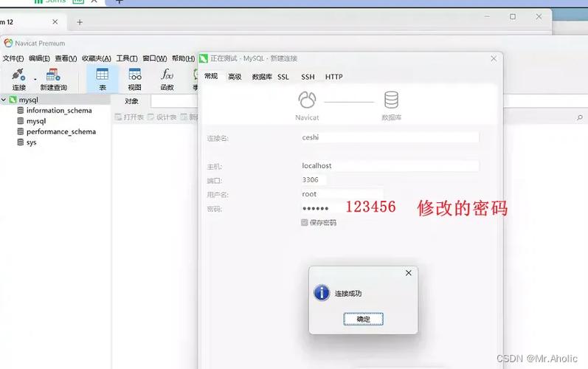Click the 连接名 field containing ceshi
Screen dimensions: 588x369
click(x=390, y=137)
